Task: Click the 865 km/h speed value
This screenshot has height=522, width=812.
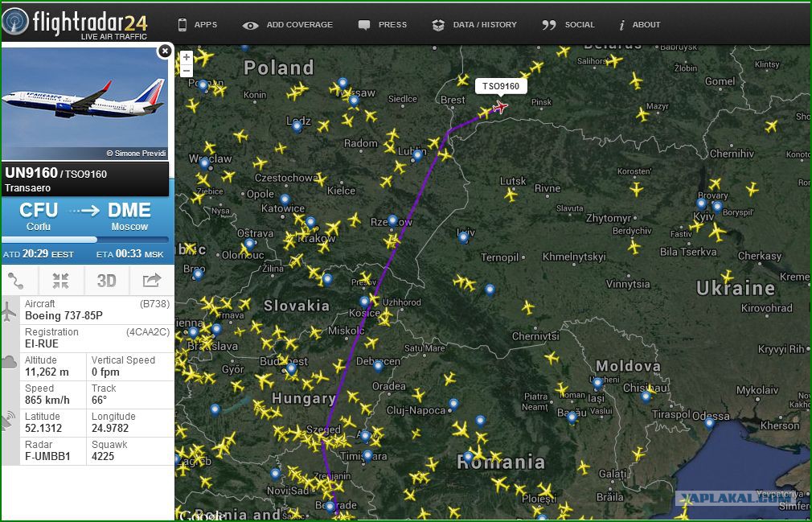Action: (x=47, y=401)
